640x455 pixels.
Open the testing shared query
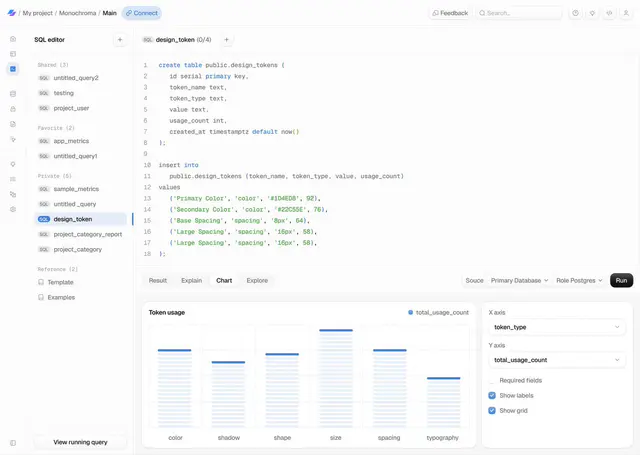tap(80, 93)
